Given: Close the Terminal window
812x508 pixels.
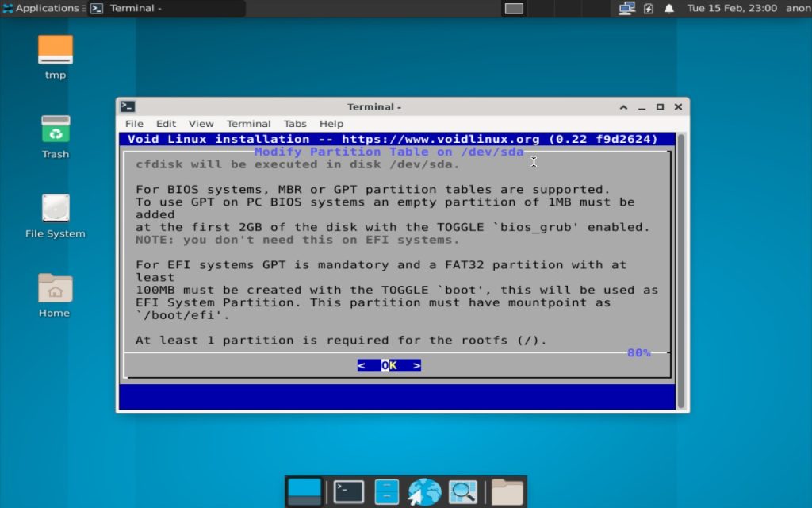Looking at the screenshot, I should coord(678,107).
